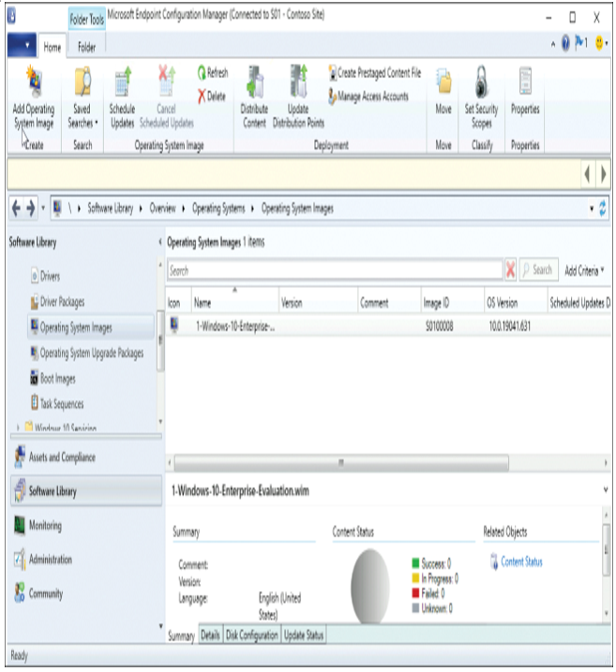This screenshot has height=672, width=616.
Task: Click Set Security Scopes icon
Action: [482, 82]
